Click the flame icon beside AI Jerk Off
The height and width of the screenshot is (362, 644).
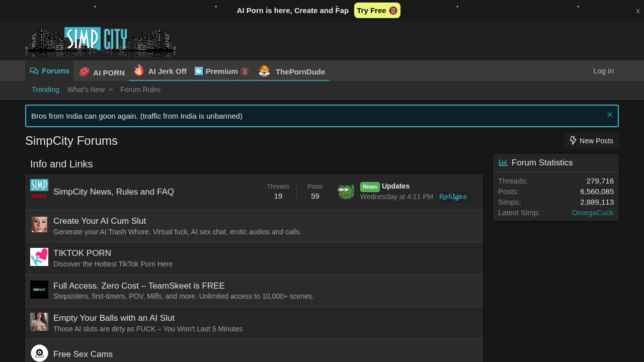coord(139,70)
